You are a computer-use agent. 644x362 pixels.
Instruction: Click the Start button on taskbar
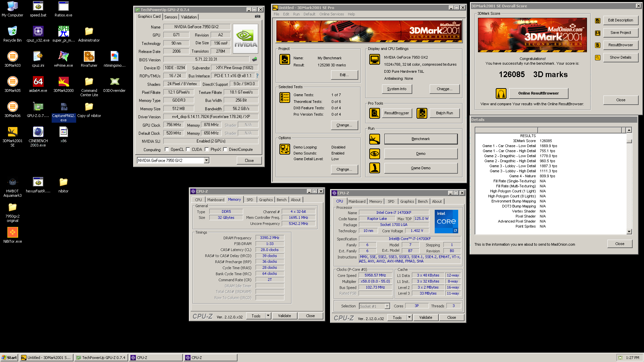9,358
